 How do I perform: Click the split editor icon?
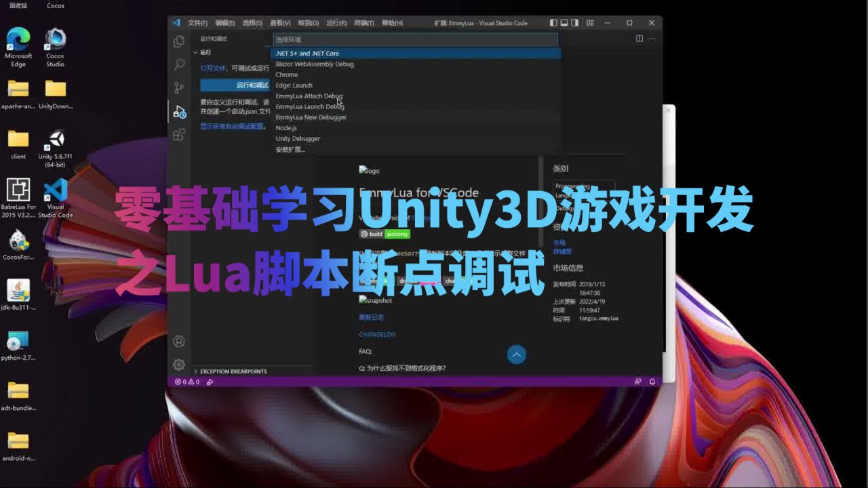(639, 39)
